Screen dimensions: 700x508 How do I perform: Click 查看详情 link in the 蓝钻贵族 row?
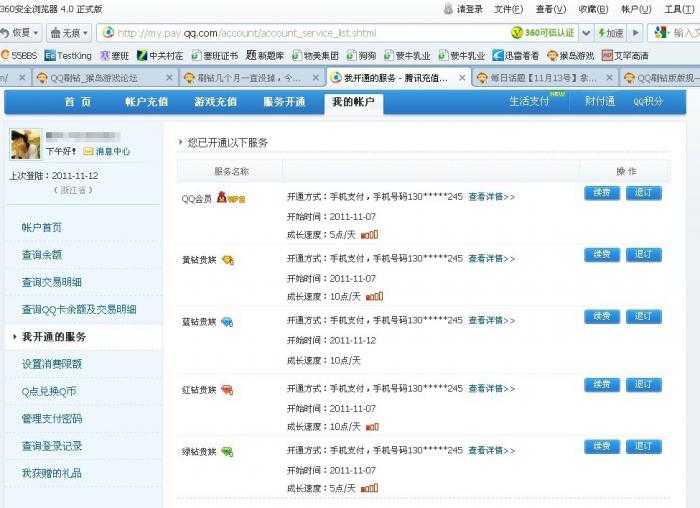tap(492, 320)
